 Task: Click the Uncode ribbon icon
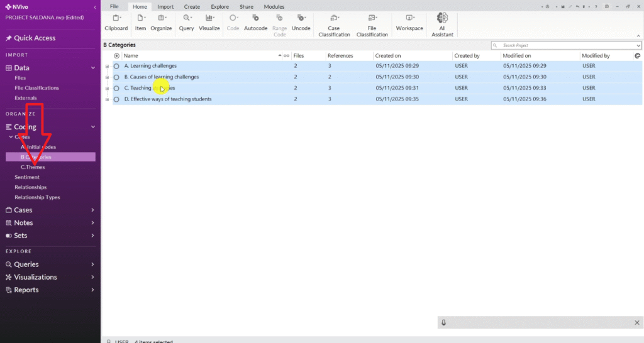click(x=301, y=23)
